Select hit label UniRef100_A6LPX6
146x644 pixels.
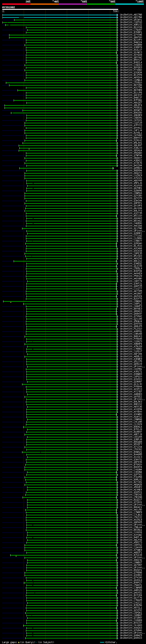131,540
